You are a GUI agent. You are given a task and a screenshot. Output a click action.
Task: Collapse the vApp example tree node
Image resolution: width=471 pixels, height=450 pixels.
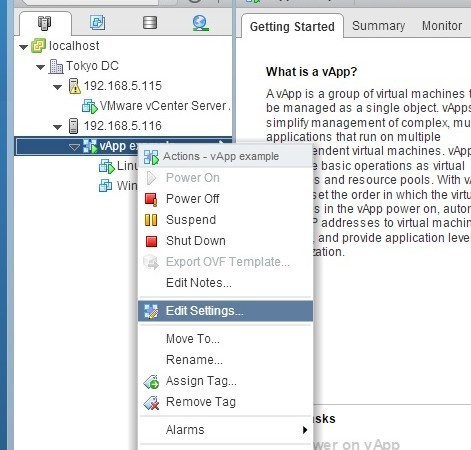click(74, 147)
